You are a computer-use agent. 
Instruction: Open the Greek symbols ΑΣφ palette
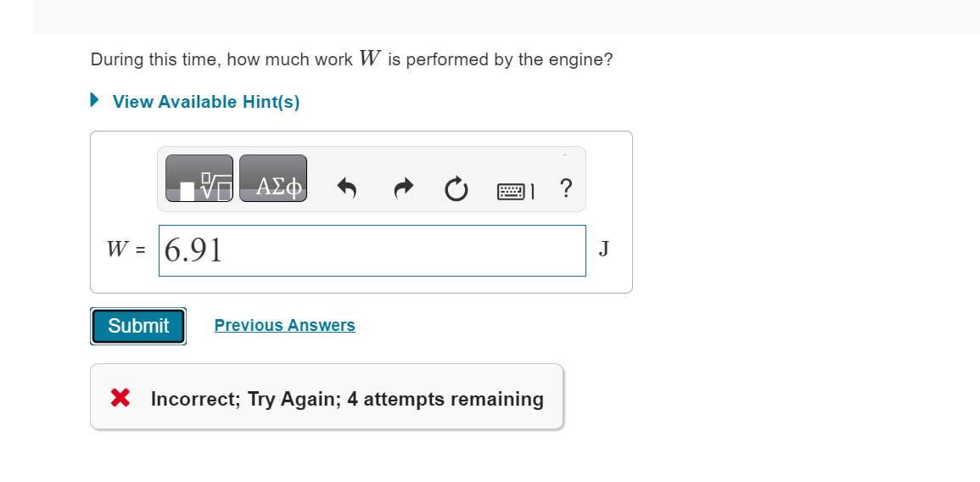click(x=273, y=178)
